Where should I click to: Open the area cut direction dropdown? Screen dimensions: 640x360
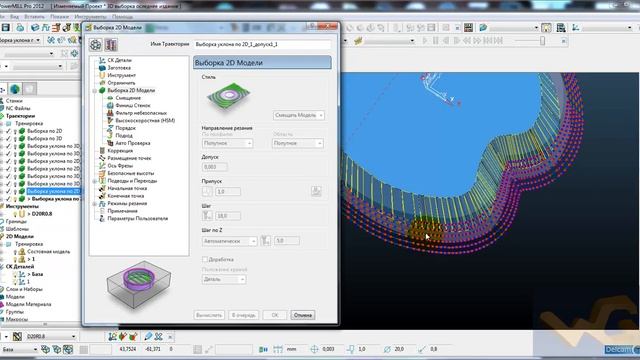click(298, 143)
